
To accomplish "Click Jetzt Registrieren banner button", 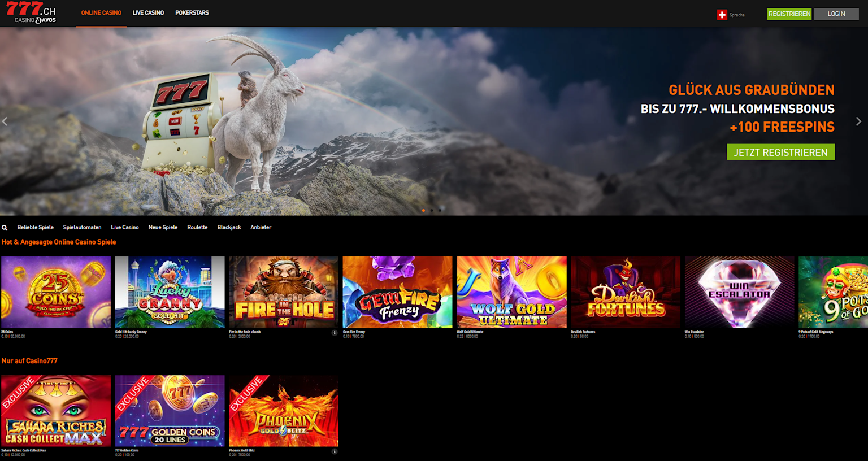I will tap(780, 153).
